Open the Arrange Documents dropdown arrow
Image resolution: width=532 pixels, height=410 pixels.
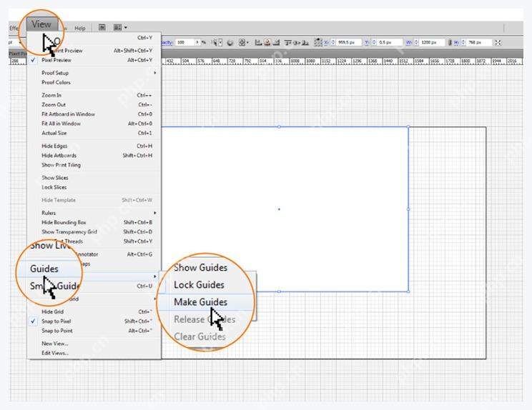tap(126, 27)
